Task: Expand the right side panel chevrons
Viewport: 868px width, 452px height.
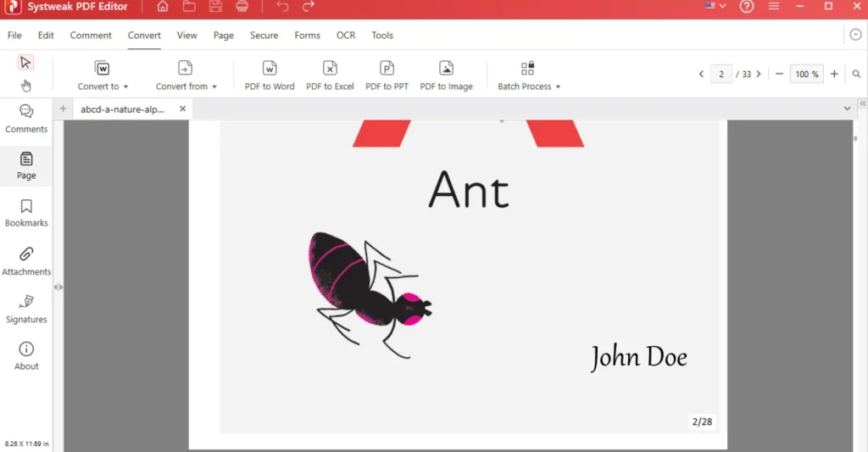Action: click(862, 103)
